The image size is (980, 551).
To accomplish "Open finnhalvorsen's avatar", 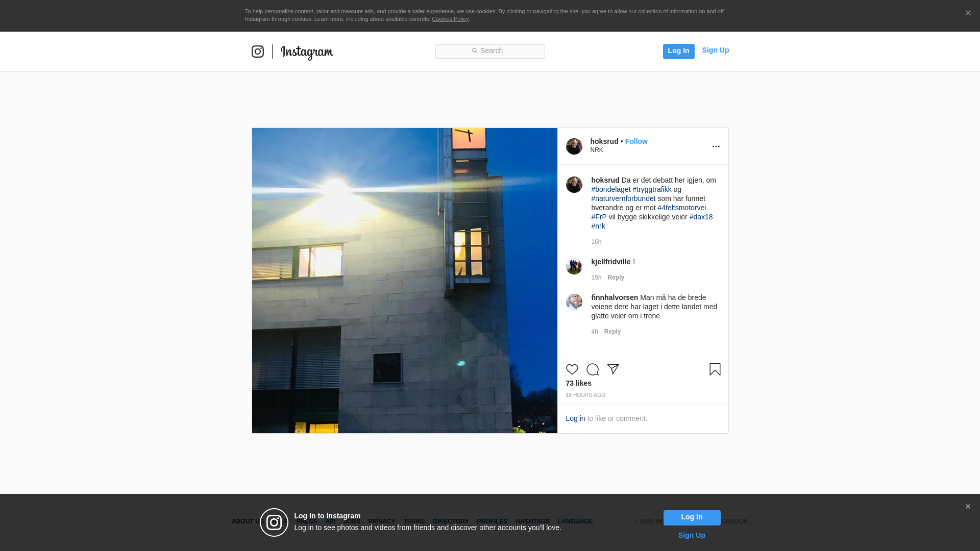I will (574, 302).
